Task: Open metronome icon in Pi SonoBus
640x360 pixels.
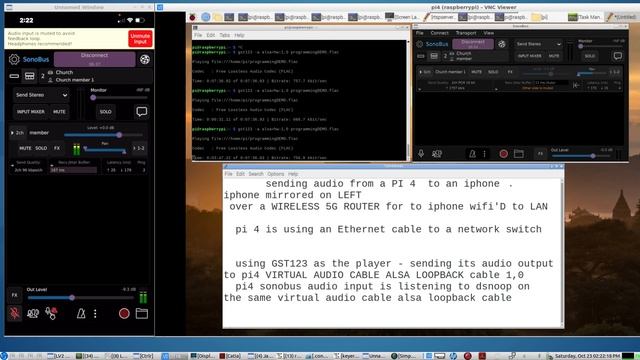Action: 472,154
